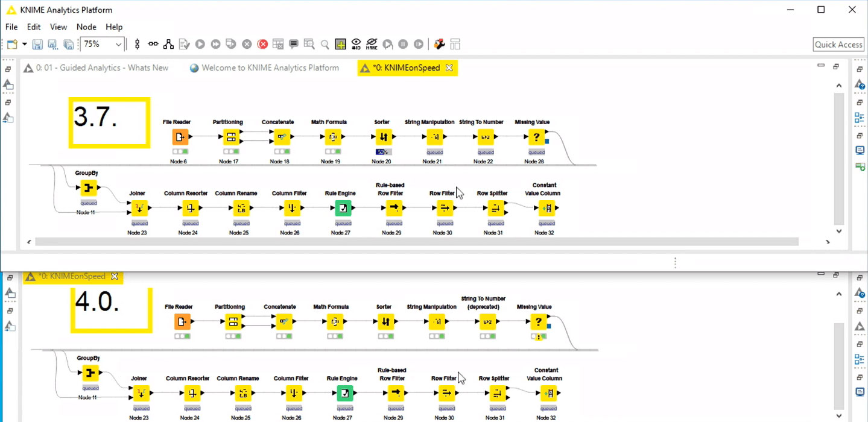Close the top KNIMEonSpeed editor tab
This screenshot has height=422, width=868.
tap(449, 68)
